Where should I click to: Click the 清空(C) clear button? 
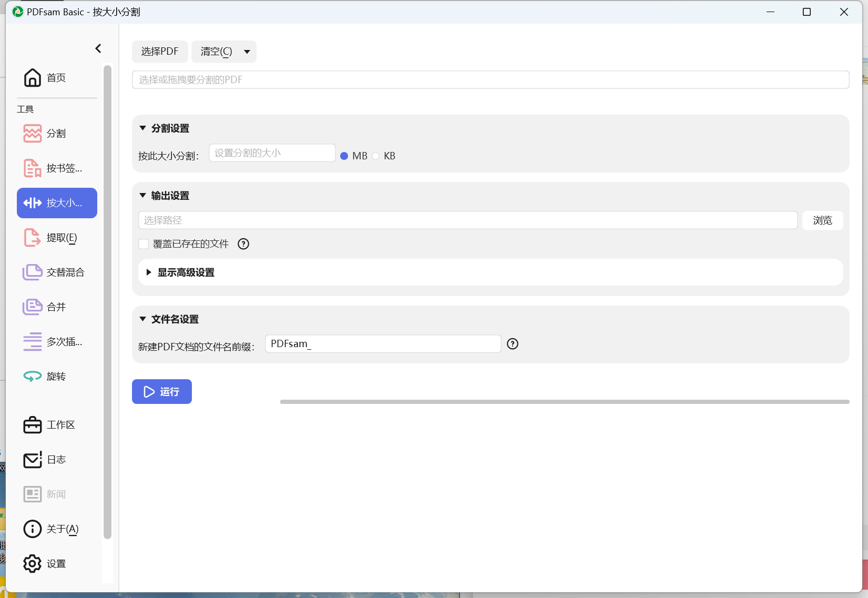click(x=216, y=52)
